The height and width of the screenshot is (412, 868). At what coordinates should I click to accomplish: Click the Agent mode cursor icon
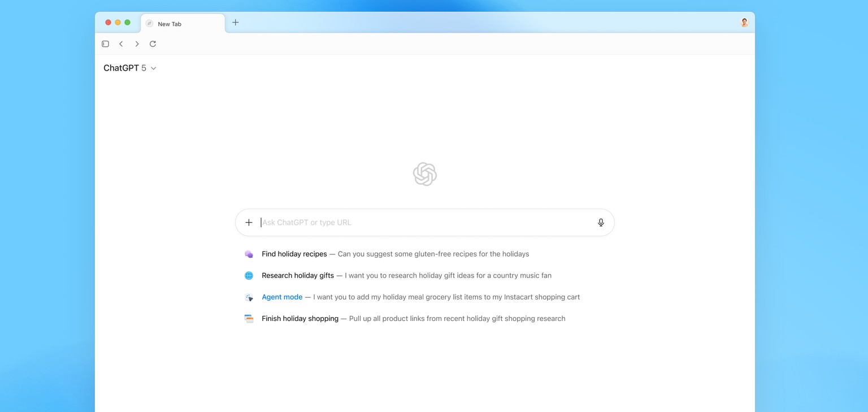pyautogui.click(x=249, y=297)
